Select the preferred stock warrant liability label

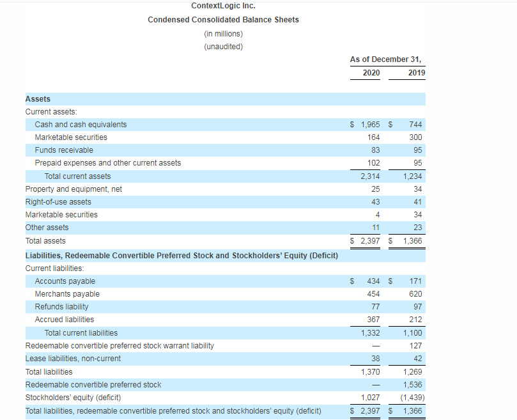(x=120, y=346)
